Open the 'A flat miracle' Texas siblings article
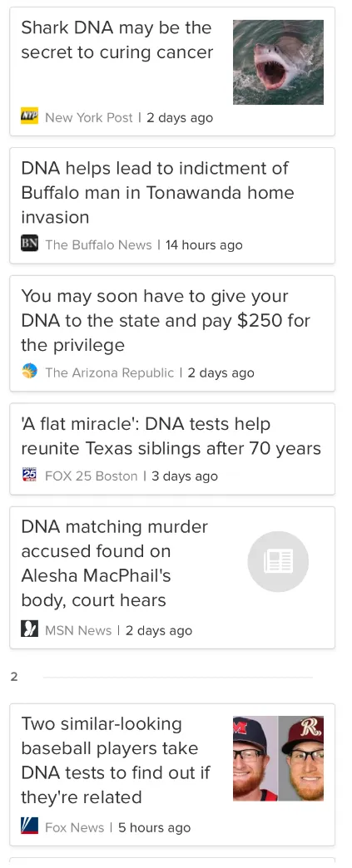Viewport: 352px width, 868px height. pyautogui.click(x=171, y=436)
